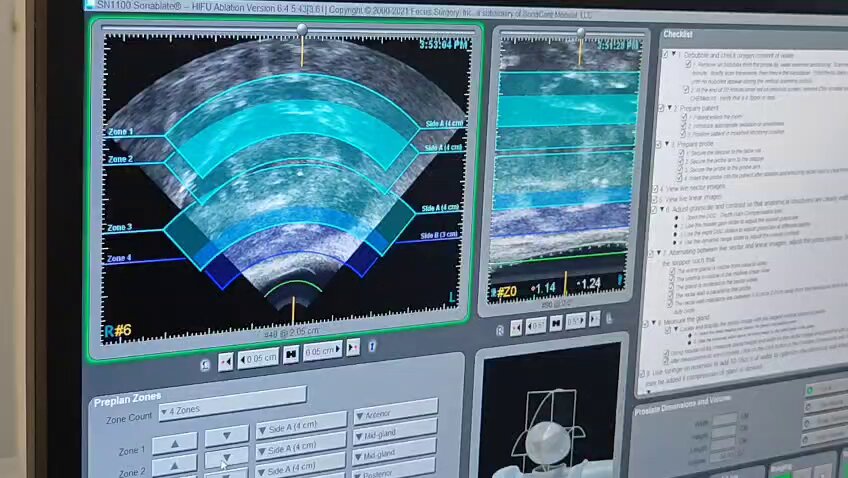The image size is (848, 478).
Task: Click the sector image top slider handle
Action: pyautogui.click(x=302, y=29)
